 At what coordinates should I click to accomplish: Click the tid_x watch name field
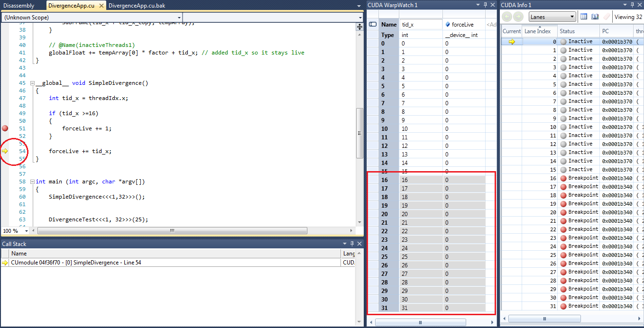[x=421, y=24]
